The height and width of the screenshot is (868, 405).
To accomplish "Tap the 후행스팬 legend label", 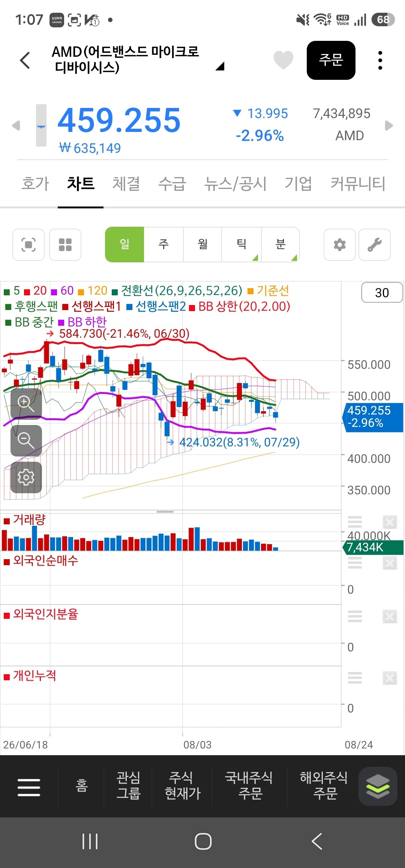I will point(31,307).
